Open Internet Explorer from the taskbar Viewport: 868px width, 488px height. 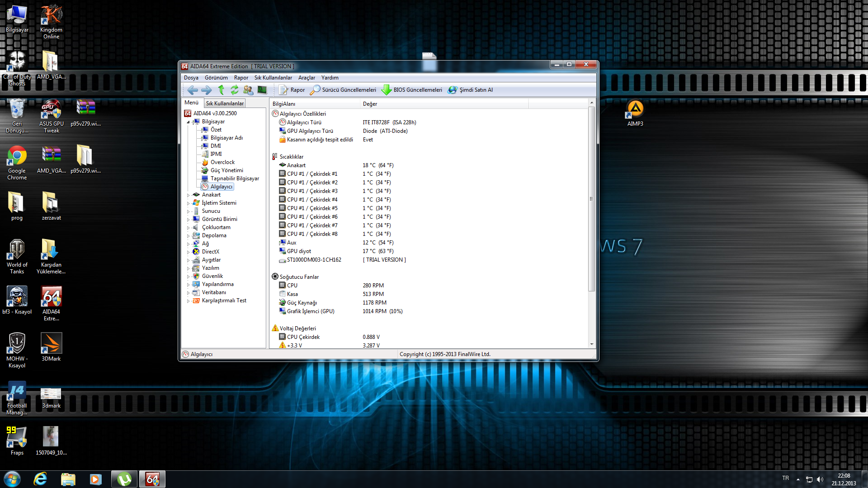point(40,479)
